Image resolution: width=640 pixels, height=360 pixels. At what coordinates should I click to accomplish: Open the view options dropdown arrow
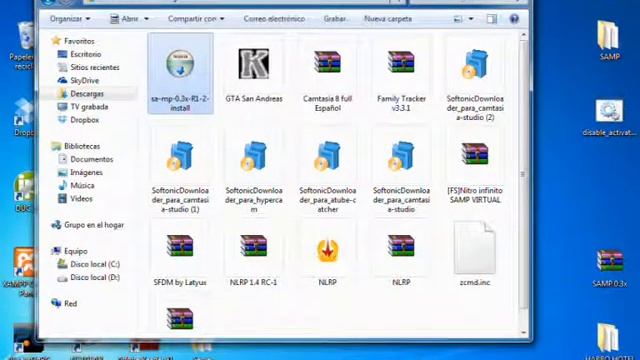471,19
